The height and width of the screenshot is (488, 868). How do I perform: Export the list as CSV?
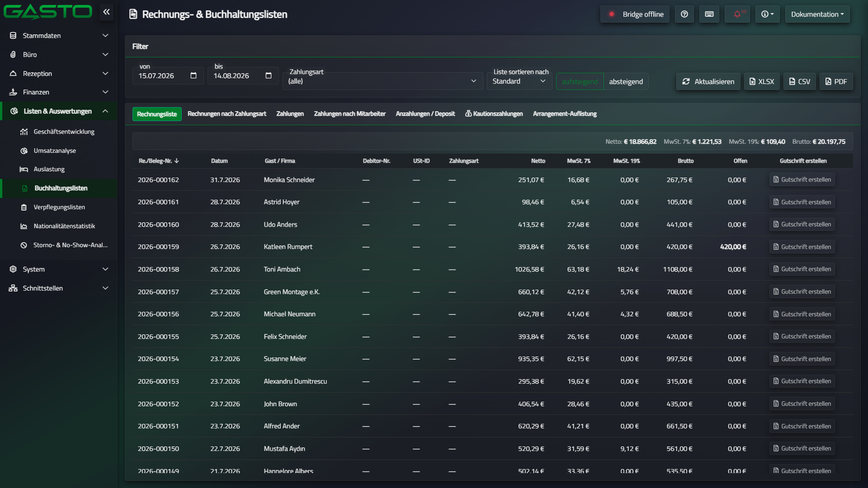point(799,82)
